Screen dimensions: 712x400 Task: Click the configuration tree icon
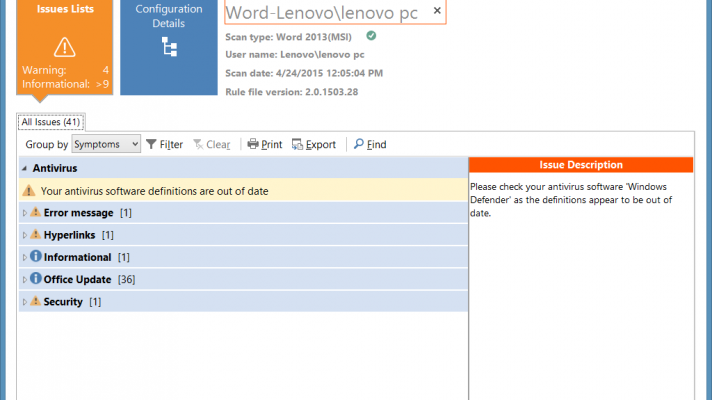169,47
